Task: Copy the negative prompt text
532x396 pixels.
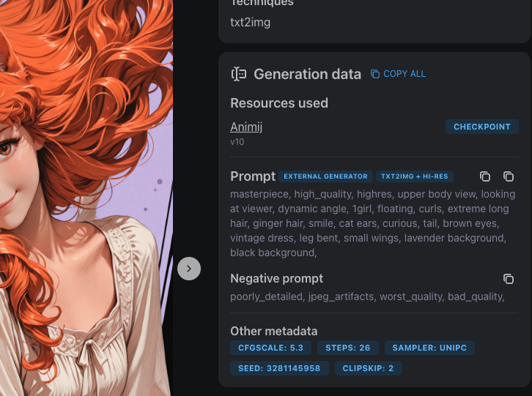Action: pos(509,279)
